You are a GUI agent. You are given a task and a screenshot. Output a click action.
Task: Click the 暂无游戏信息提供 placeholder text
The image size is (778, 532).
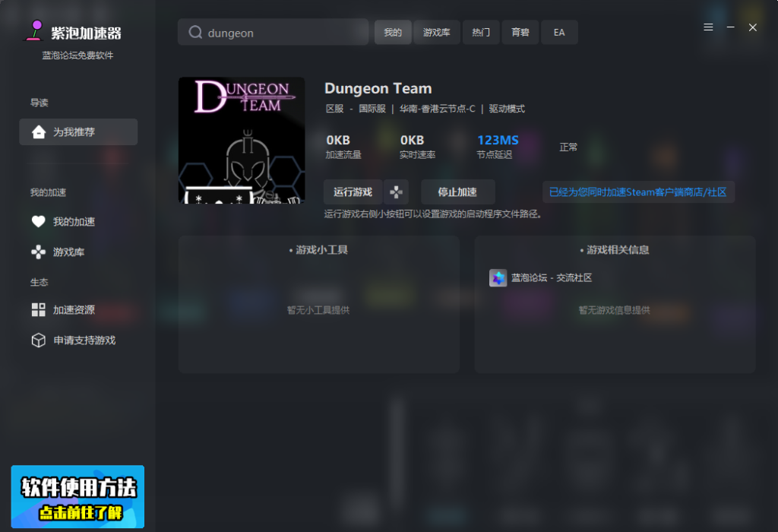tap(614, 310)
